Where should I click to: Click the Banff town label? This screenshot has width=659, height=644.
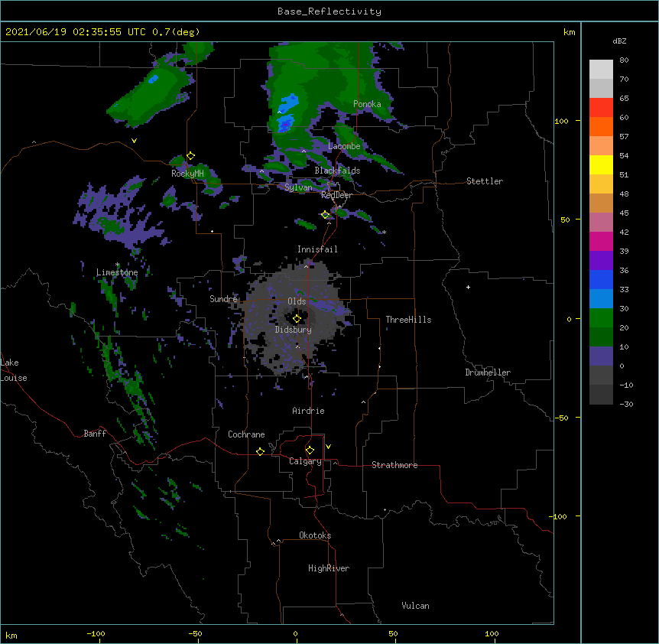click(x=95, y=434)
